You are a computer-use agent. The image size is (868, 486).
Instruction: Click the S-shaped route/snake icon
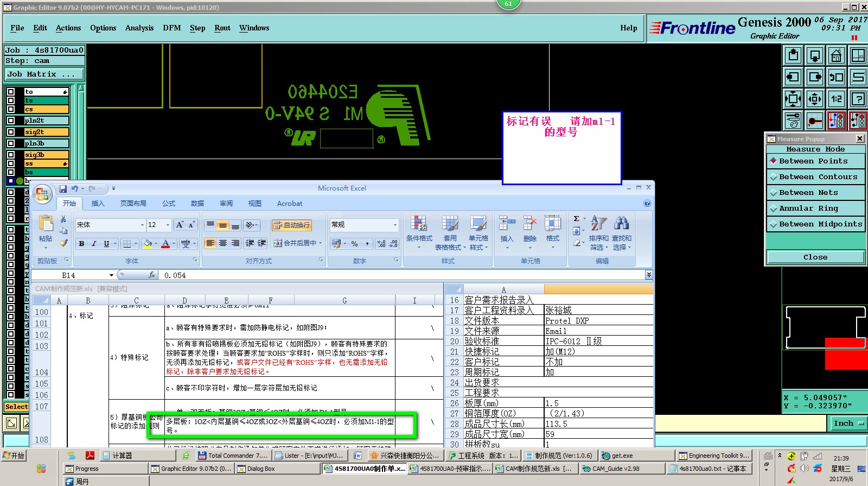pos(858,77)
